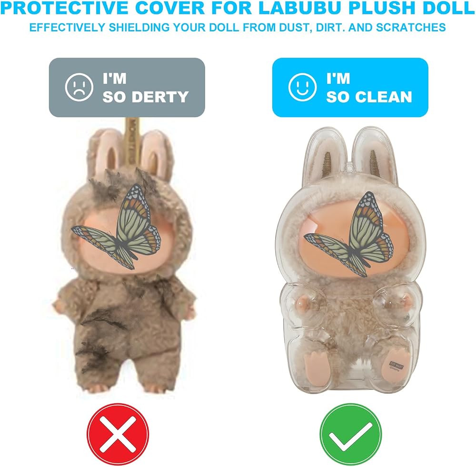Click the EFFECTIVELY SHIELDING YOUR DOLL subtitle
Viewport: 476px width, 467px height.
point(238,27)
